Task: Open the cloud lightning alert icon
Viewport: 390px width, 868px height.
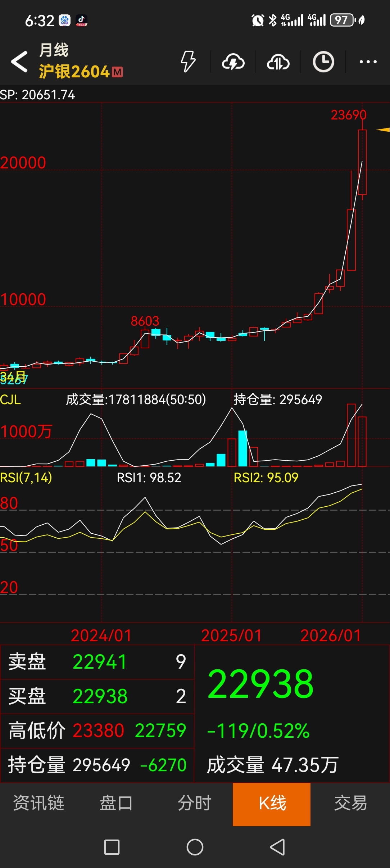Action: click(x=233, y=62)
